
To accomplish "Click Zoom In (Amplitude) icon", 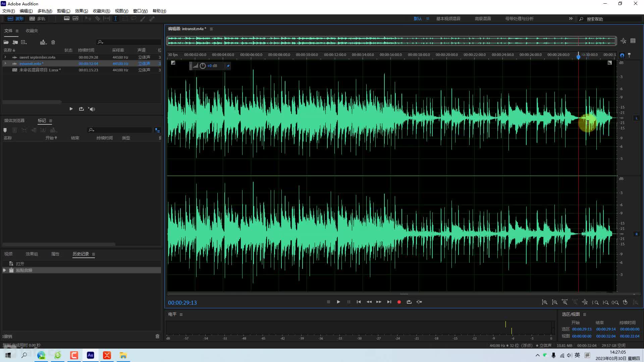I will click(x=544, y=302).
